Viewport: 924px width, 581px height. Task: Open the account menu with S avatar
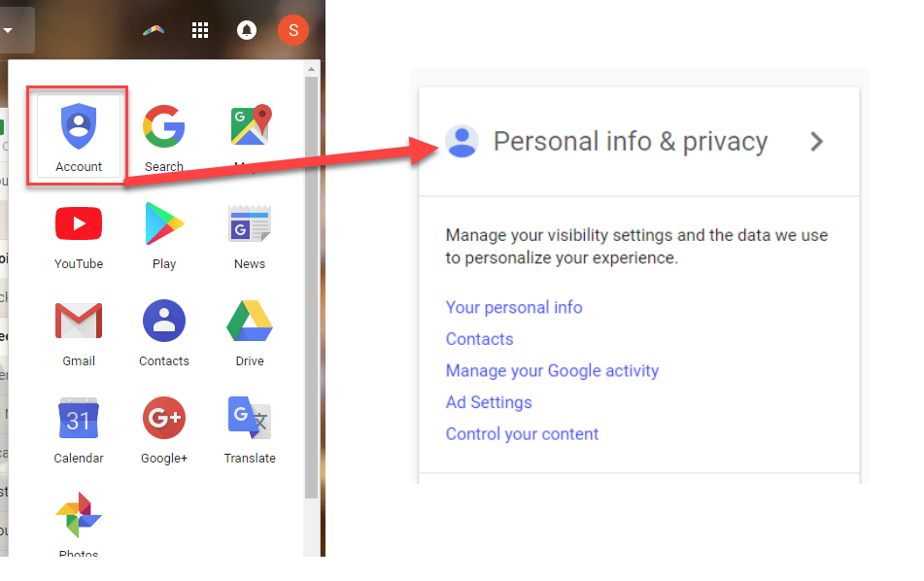(x=292, y=30)
